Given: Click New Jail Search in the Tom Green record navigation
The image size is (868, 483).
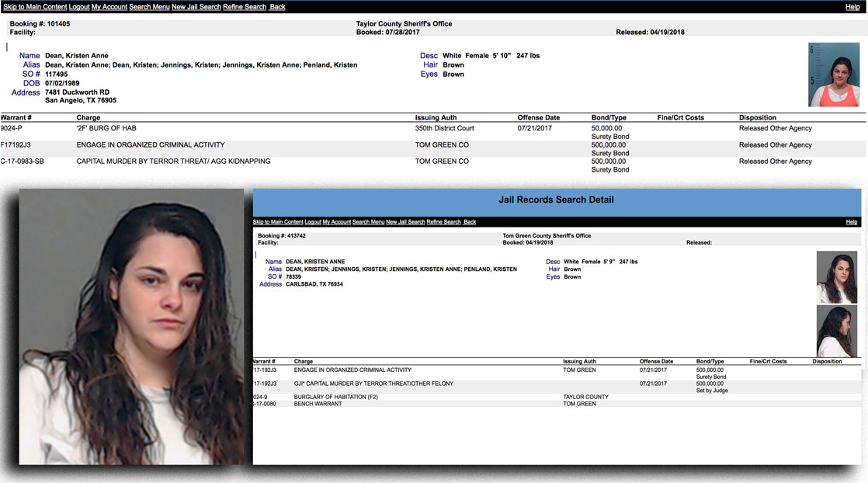Looking at the screenshot, I should click(405, 222).
